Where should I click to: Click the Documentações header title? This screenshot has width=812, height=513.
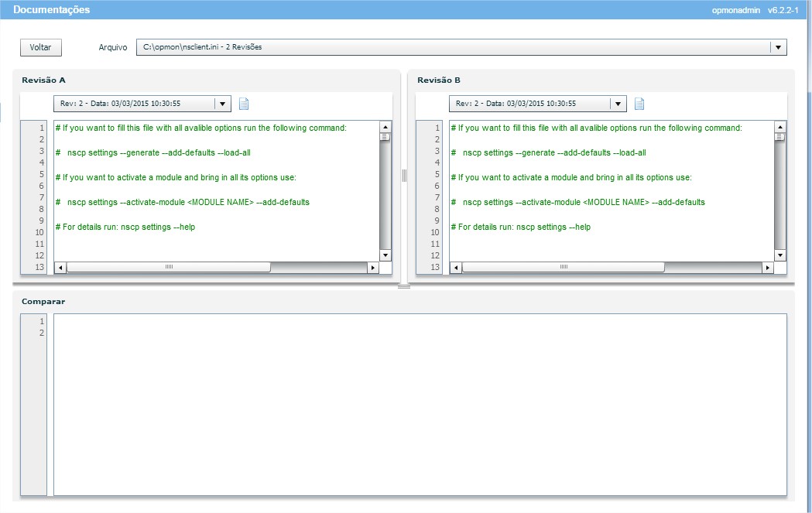pos(51,10)
